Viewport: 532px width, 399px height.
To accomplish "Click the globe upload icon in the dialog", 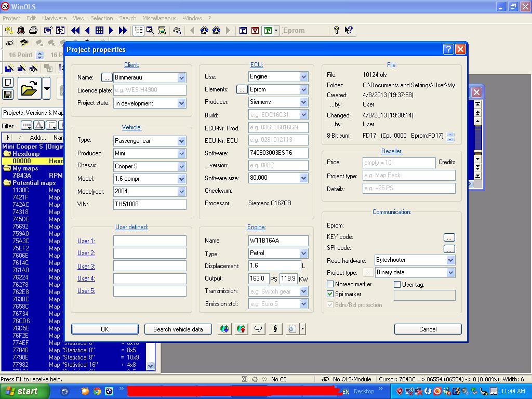I will [x=241, y=329].
